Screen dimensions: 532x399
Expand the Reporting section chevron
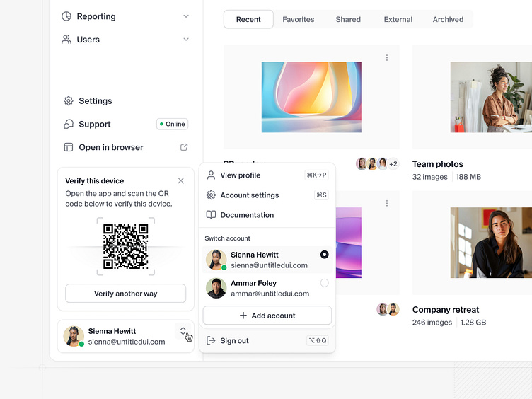click(186, 16)
